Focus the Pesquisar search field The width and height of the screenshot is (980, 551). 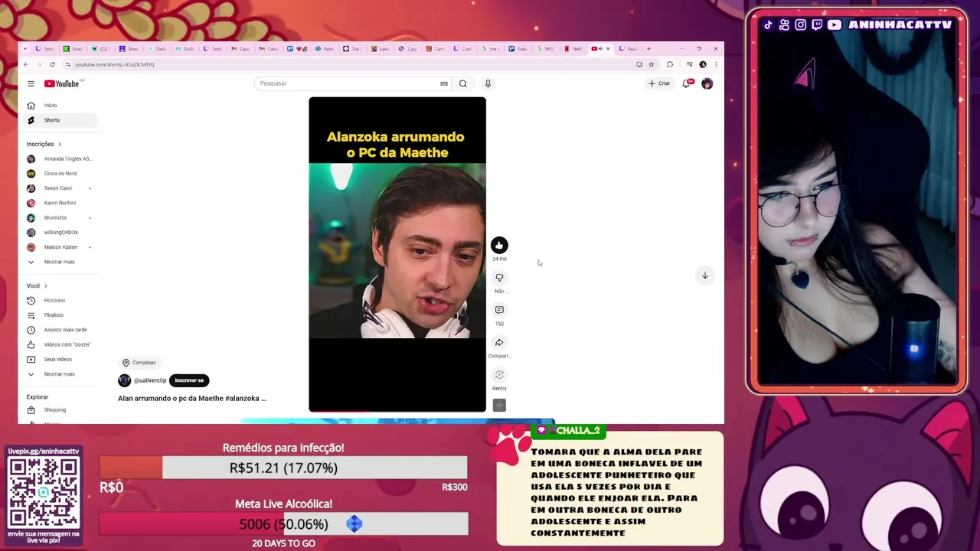[352, 83]
